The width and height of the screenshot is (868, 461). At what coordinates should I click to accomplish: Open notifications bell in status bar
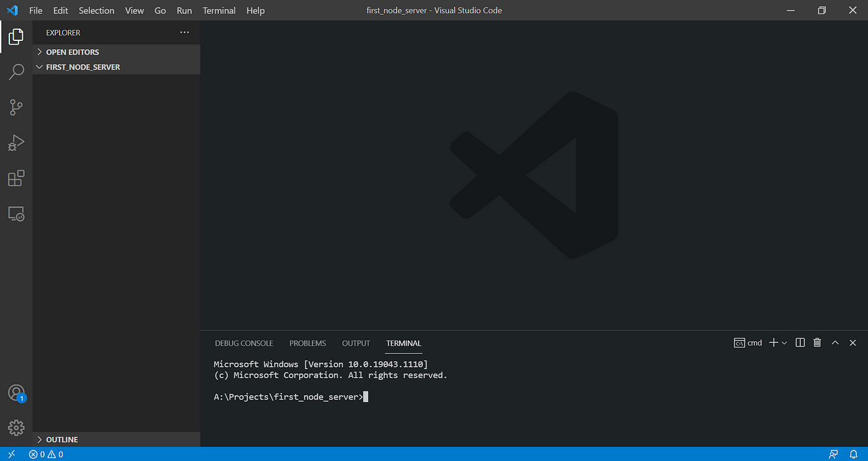853,454
